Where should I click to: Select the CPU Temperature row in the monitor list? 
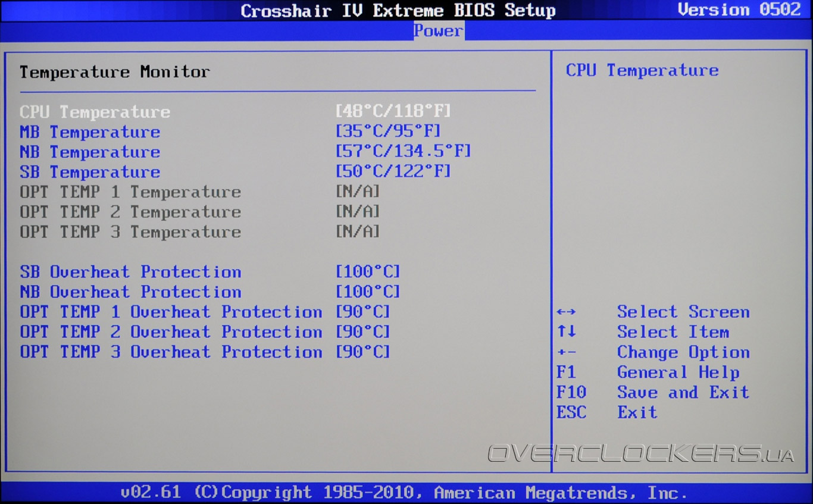click(236, 112)
